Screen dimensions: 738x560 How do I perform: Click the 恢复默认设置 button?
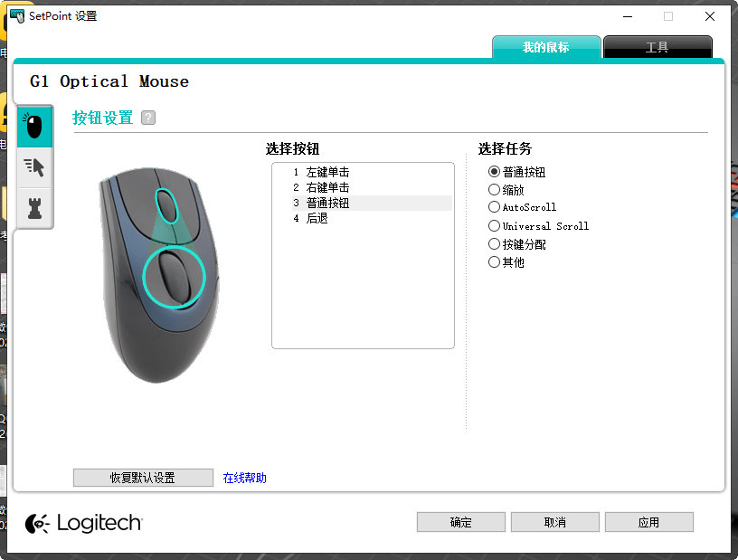[x=143, y=478]
